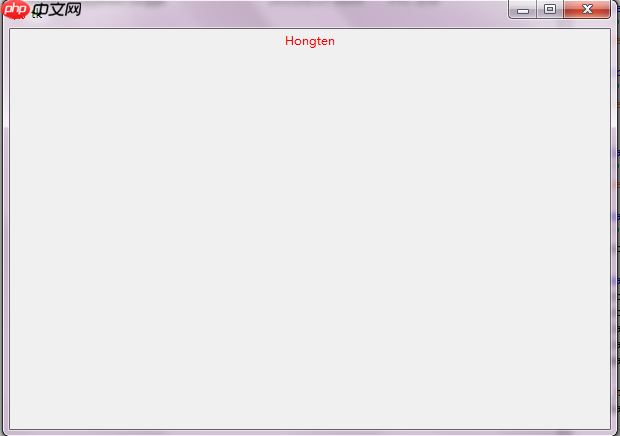Minimize the tk window
The image size is (620, 436).
click(x=522, y=9)
